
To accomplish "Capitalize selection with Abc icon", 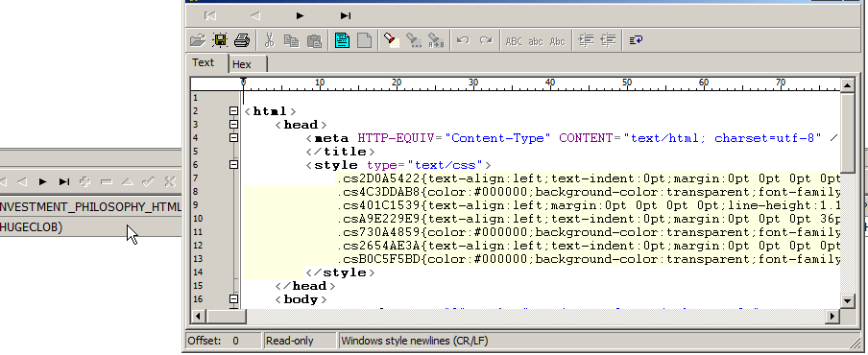I will 558,41.
